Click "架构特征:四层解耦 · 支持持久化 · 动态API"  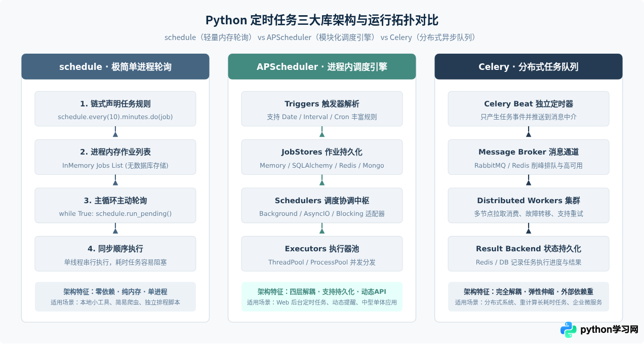pos(322,292)
